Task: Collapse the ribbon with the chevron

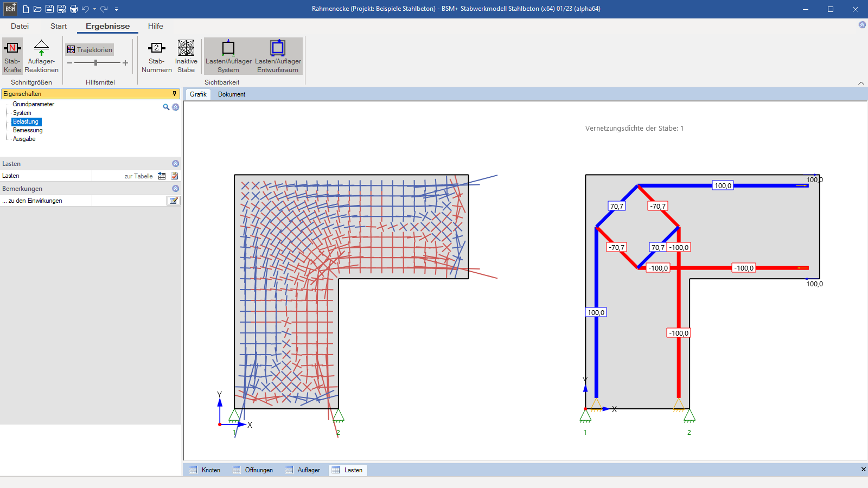Action: click(x=861, y=83)
